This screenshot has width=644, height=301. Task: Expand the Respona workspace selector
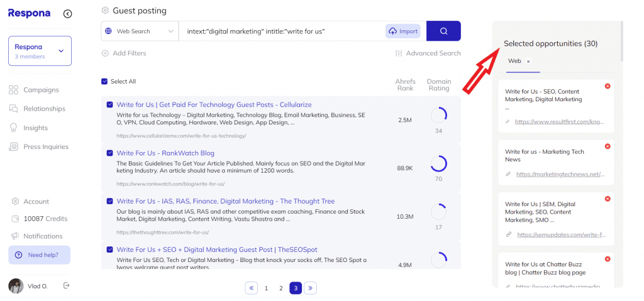pyautogui.click(x=40, y=51)
